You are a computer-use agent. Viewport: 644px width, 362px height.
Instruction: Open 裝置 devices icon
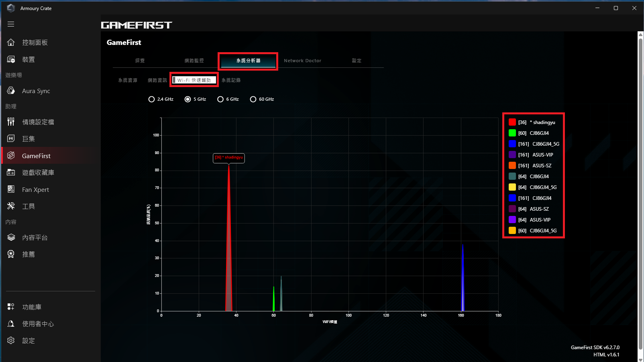pyautogui.click(x=11, y=59)
